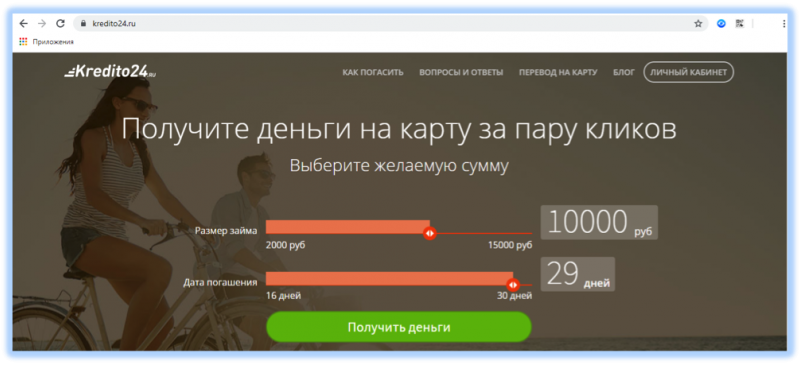Click the ЛИЧНЫЙ КАБИНЕТ button
Screen dimensions: 800x365
(688, 72)
